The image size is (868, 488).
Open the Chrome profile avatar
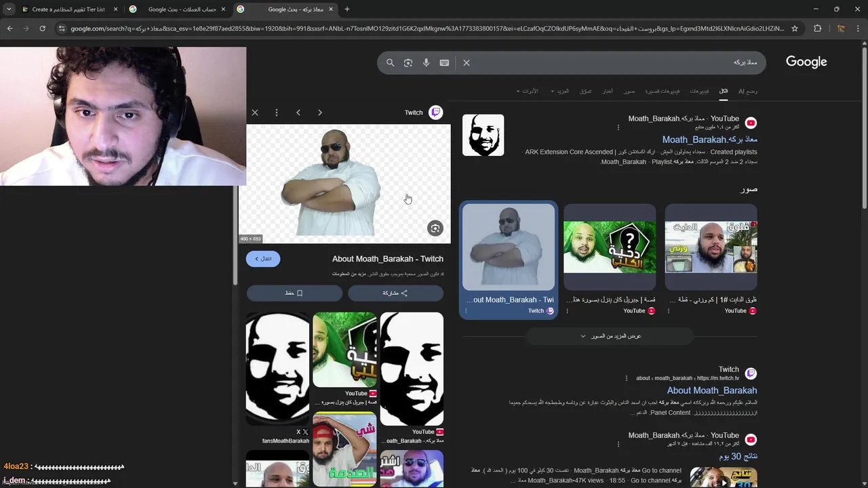click(841, 28)
